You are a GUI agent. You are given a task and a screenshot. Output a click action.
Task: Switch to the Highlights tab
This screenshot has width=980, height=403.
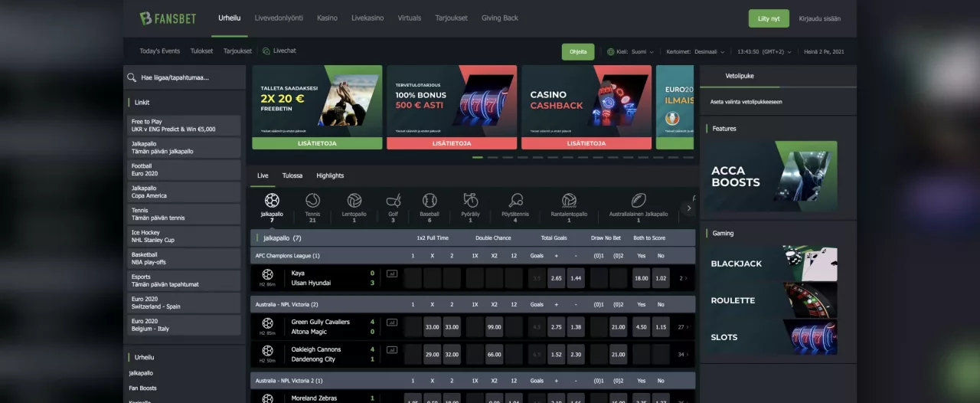click(x=330, y=175)
